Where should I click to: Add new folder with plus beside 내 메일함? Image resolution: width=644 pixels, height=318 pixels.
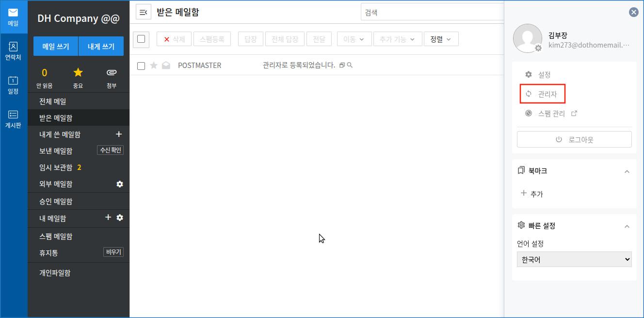(108, 218)
